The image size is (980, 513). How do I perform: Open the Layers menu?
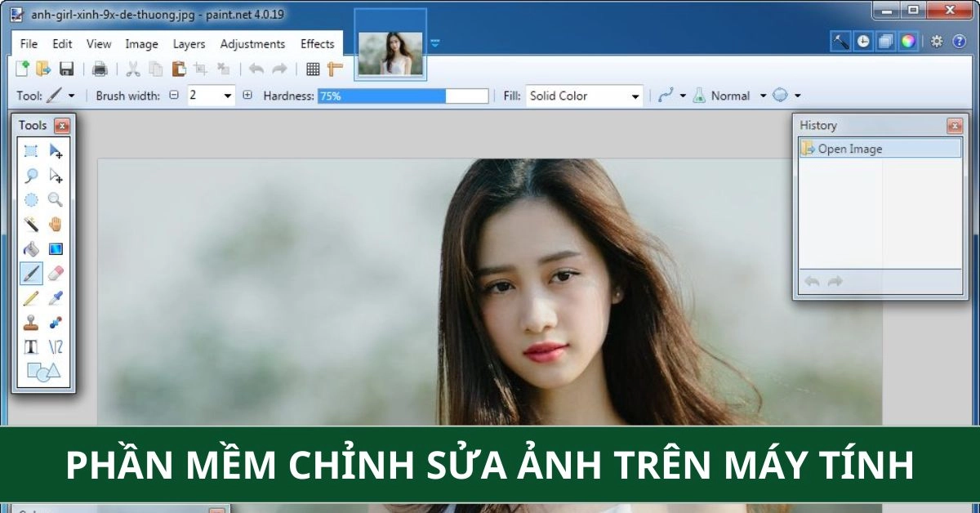[x=189, y=44]
